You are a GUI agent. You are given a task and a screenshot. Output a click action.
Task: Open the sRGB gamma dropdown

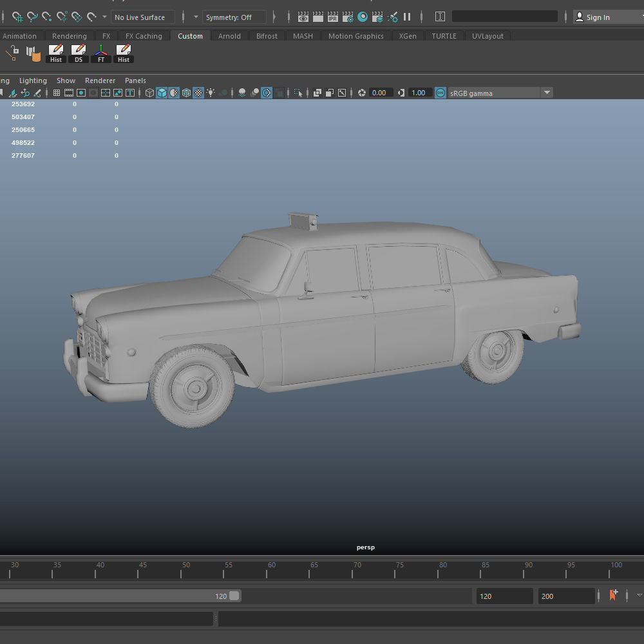pyautogui.click(x=500, y=93)
